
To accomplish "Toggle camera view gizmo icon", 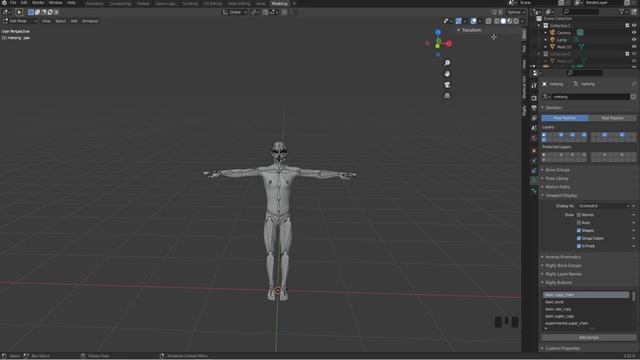I will click(x=447, y=84).
